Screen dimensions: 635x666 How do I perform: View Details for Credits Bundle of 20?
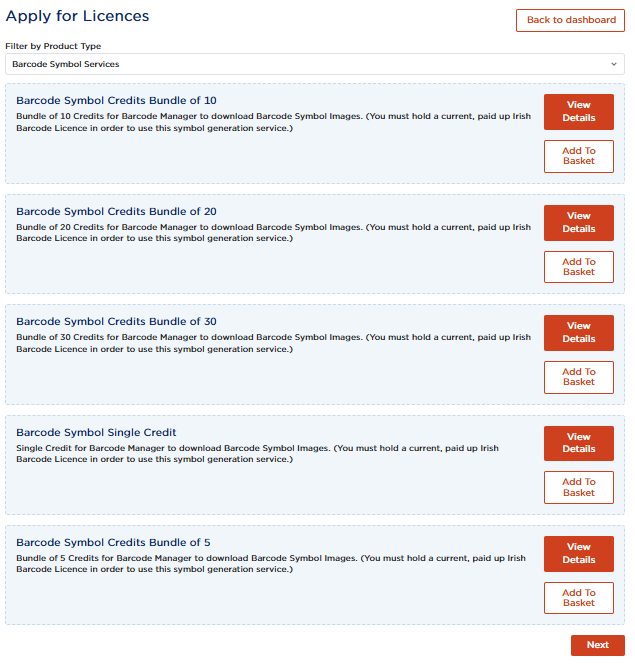pos(578,223)
